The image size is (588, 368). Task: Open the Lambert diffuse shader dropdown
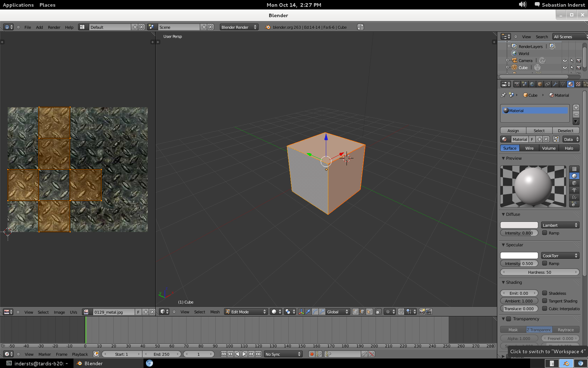[x=560, y=225]
